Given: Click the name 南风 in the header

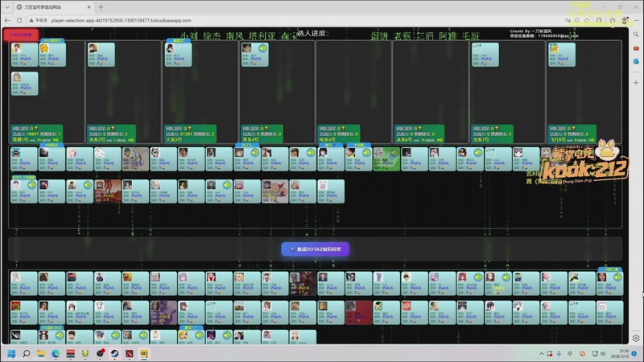Looking at the screenshot, I should point(234,36).
